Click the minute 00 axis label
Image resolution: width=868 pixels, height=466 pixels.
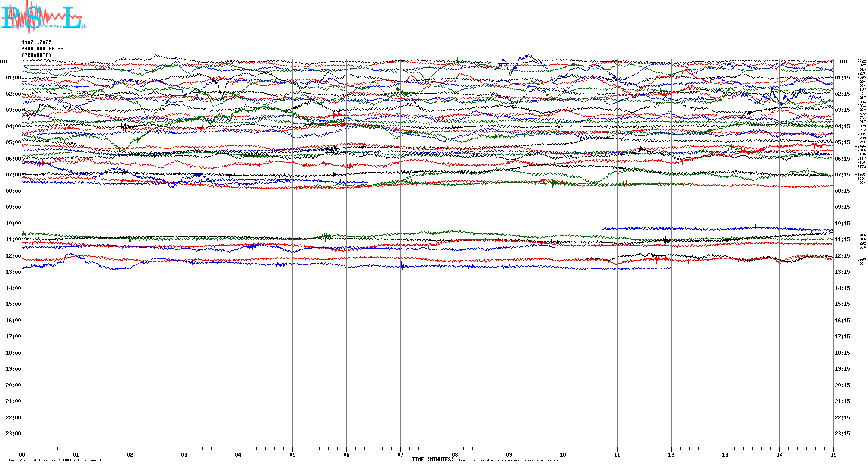[x=22, y=454]
